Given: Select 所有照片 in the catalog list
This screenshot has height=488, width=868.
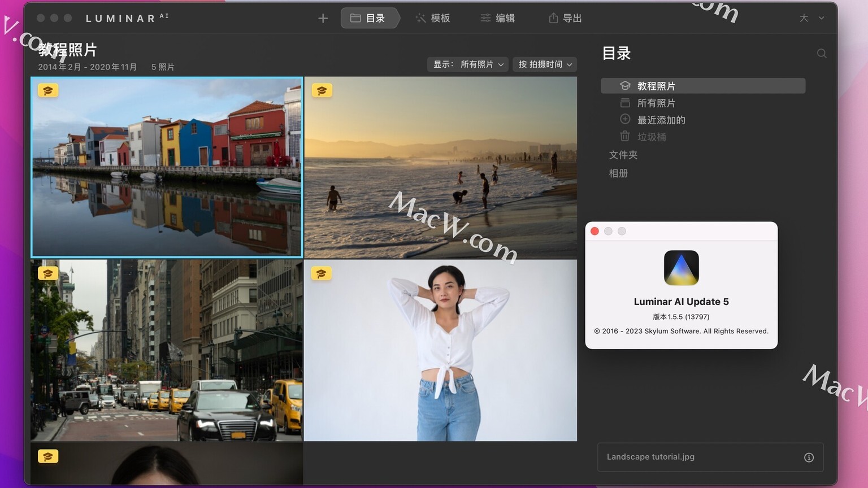Looking at the screenshot, I should (x=656, y=103).
